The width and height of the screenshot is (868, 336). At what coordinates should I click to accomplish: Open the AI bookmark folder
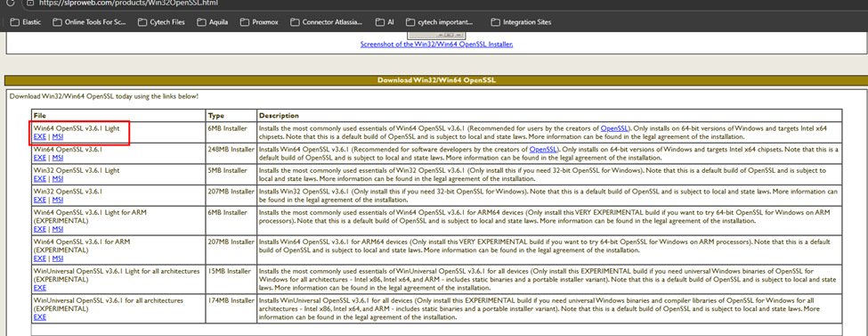[x=385, y=22]
